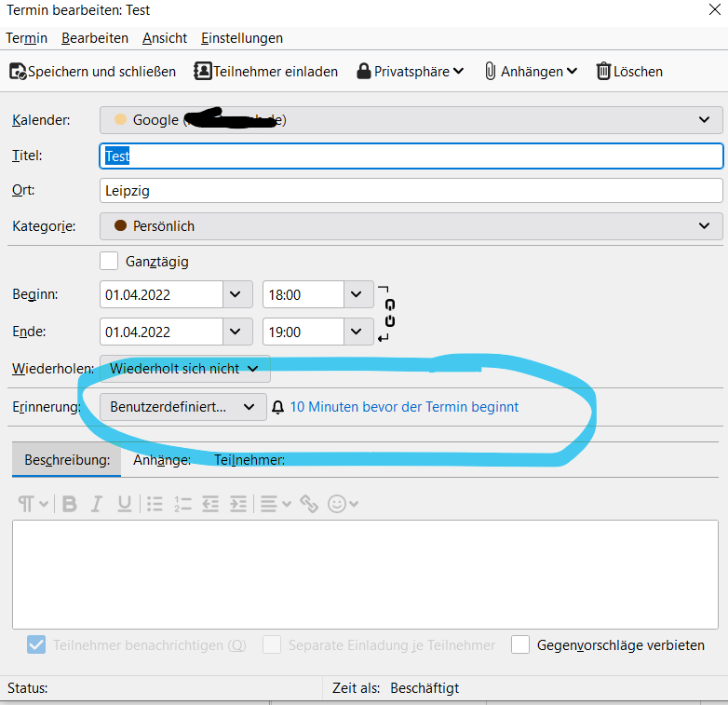Open the emoji smiley picker

click(338, 504)
